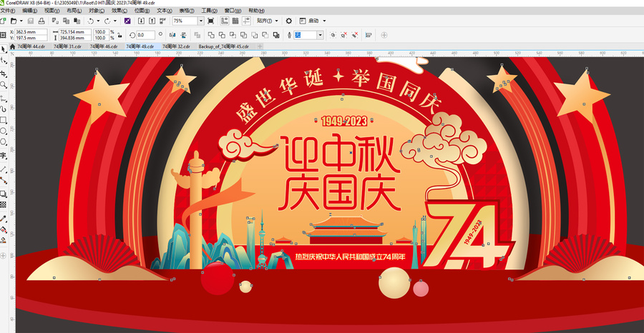Image resolution: width=644 pixels, height=333 pixels.
Task: Select the Transparency checkerboard tool
Action: (4, 204)
